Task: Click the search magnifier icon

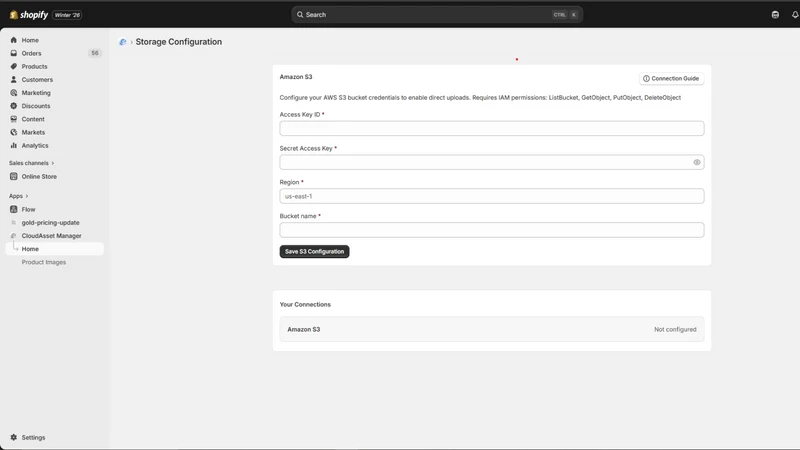Action: point(300,15)
